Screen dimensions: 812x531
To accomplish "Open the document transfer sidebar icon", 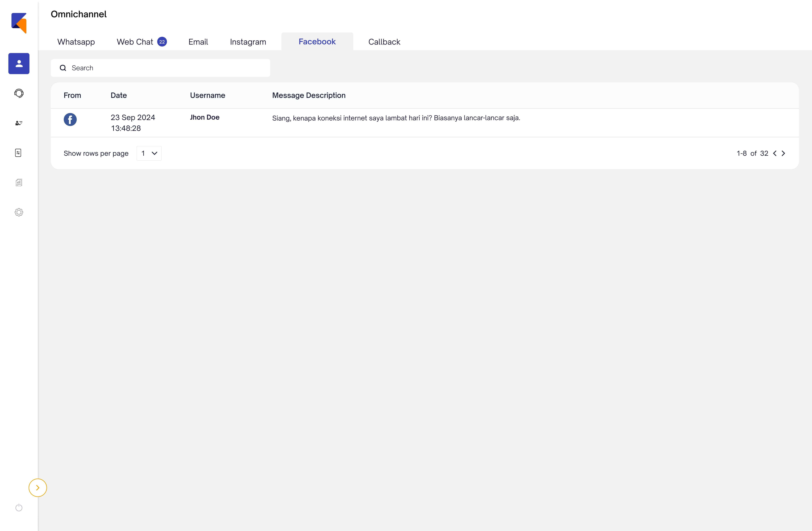I will (x=18, y=153).
